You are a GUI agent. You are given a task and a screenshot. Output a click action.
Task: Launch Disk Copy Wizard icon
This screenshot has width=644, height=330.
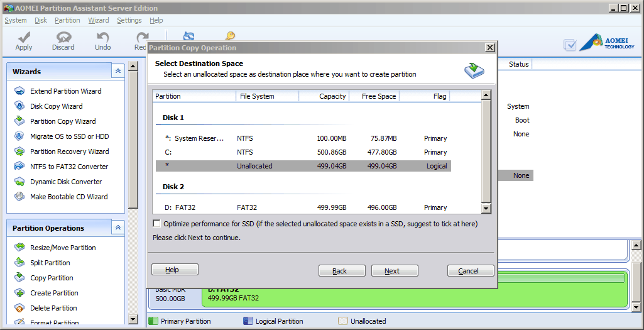click(19, 106)
